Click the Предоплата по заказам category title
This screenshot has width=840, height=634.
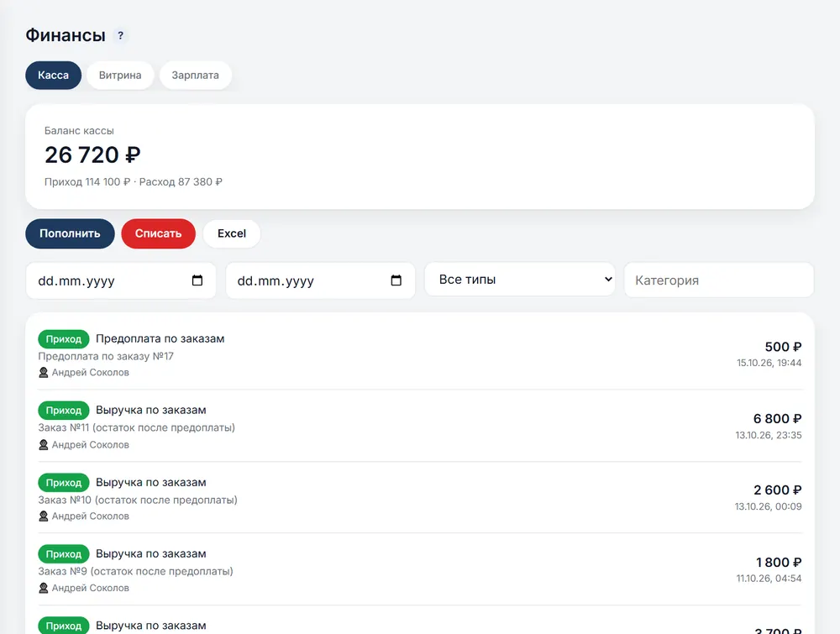click(x=160, y=338)
